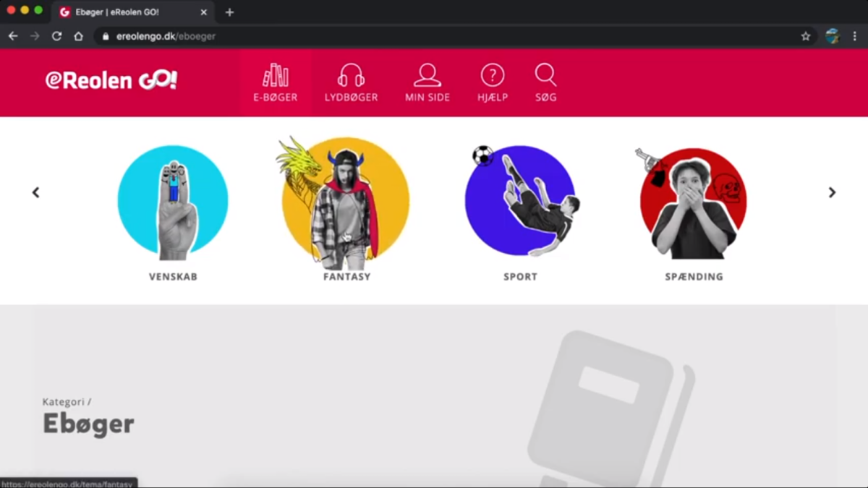
Task: Open the browser profile avatar
Action: pyautogui.click(x=833, y=36)
